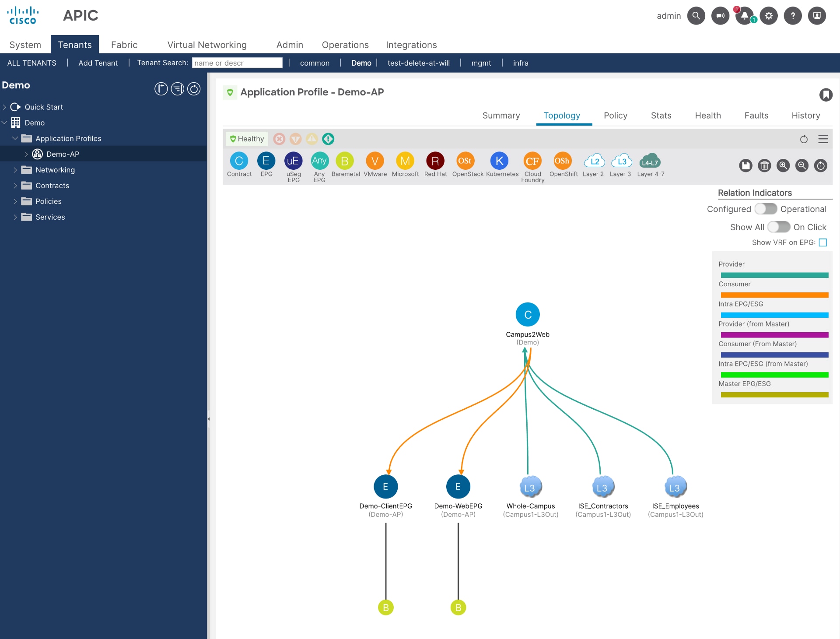This screenshot has height=639, width=840.
Task: Open the test-delete-at-will tenant
Action: click(418, 63)
